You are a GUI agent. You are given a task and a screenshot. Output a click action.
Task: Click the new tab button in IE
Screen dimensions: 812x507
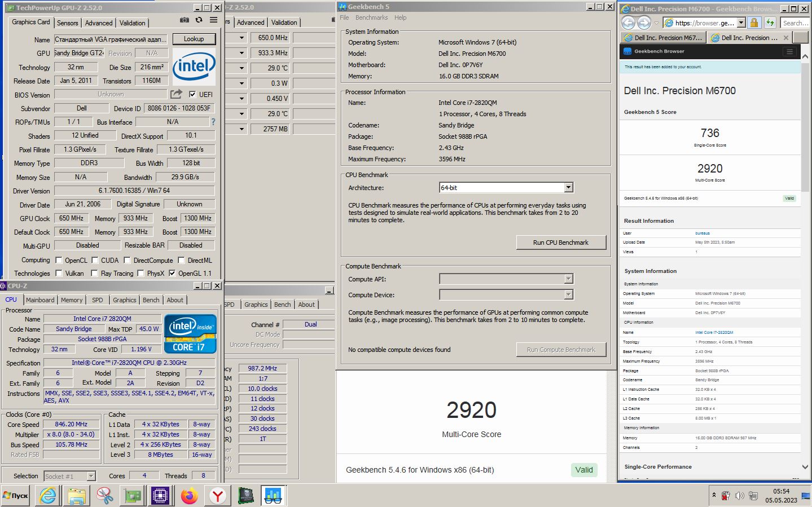click(x=800, y=38)
